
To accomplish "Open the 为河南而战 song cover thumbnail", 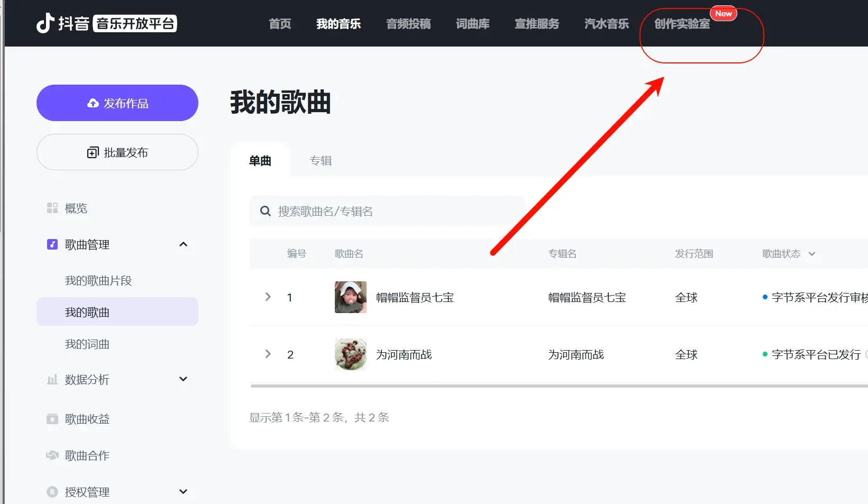I will click(350, 354).
